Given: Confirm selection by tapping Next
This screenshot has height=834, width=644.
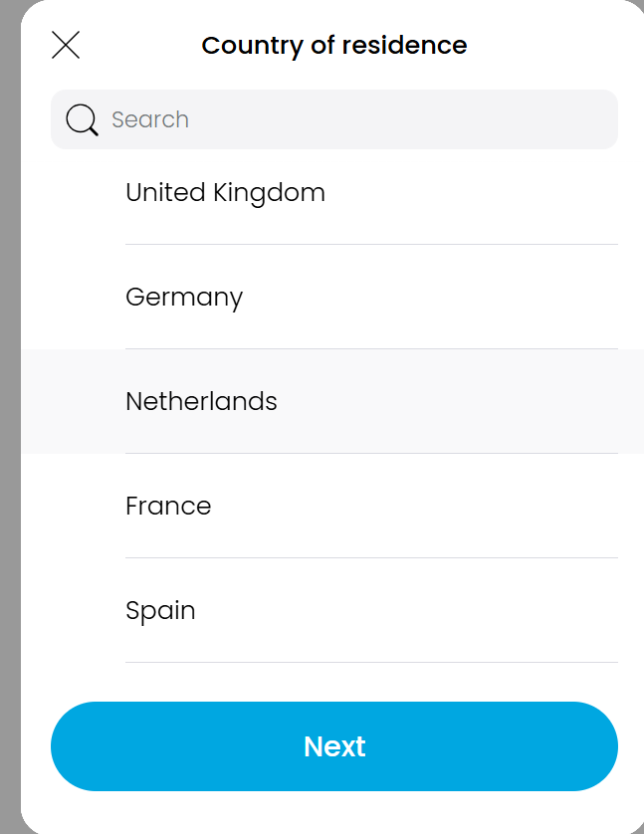Looking at the screenshot, I should click(334, 746).
